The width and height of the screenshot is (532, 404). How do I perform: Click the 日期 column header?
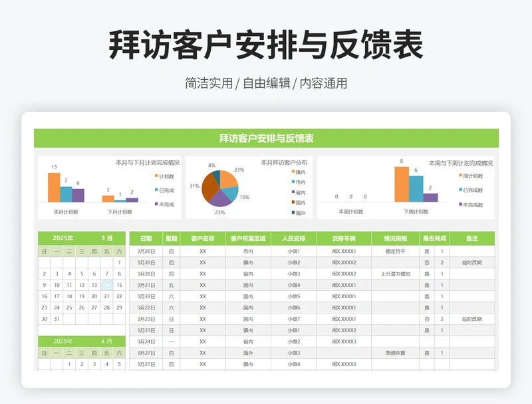(x=146, y=238)
